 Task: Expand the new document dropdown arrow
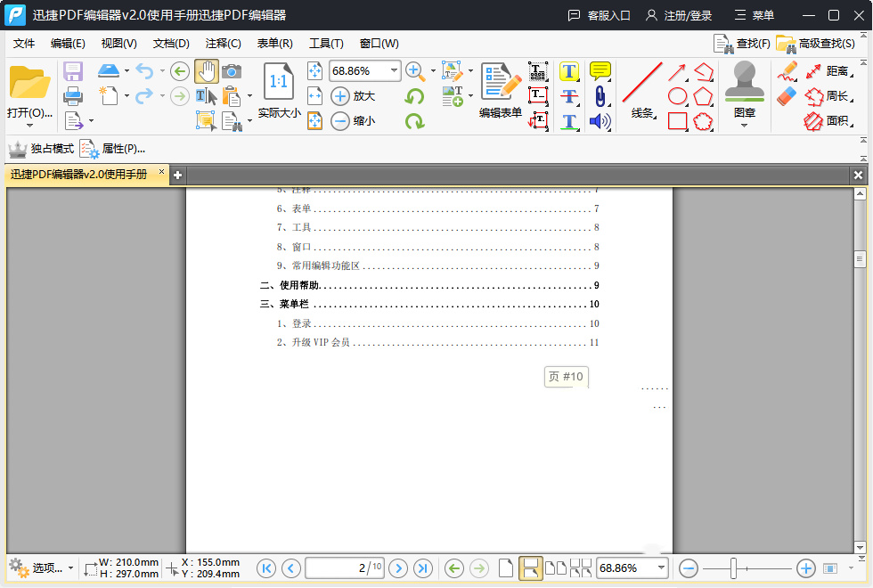(x=126, y=96)
